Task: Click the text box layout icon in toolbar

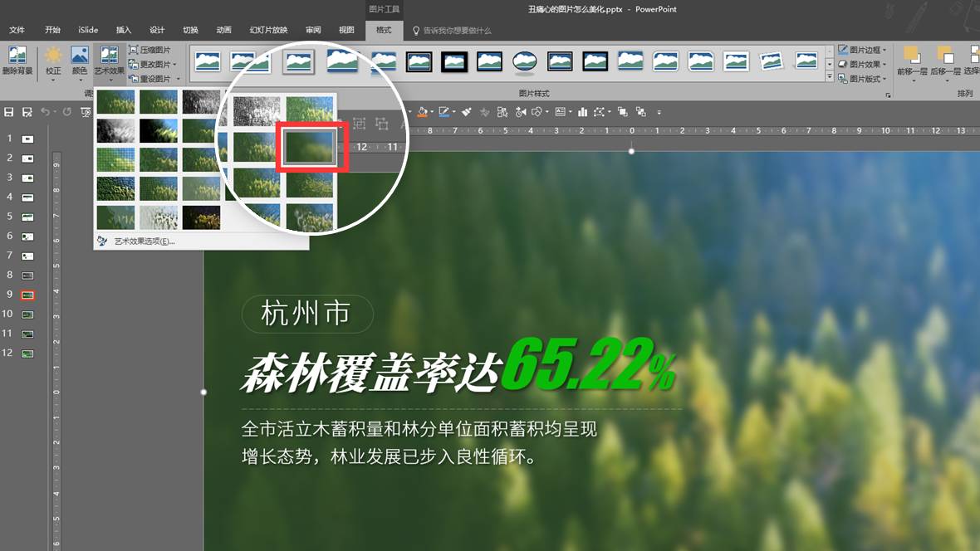Action: (560, 112)
